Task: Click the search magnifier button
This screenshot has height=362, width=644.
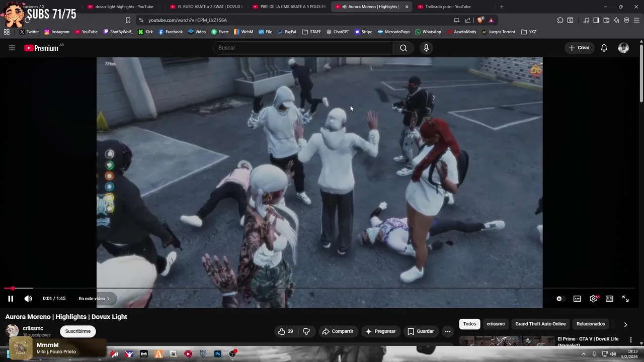Action: tap(404, 48)
